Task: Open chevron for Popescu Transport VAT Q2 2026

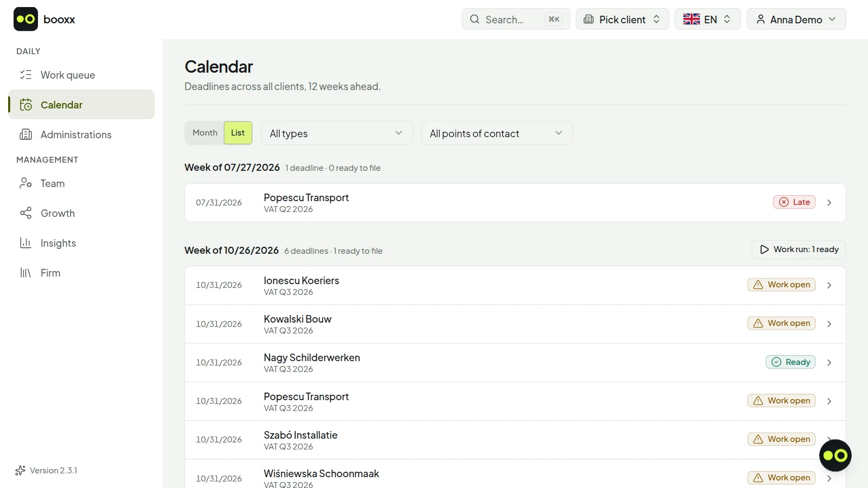Action: click(829, 202)
